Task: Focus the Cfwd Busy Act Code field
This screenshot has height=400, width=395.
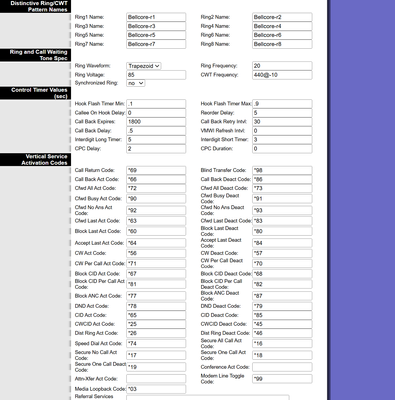Action: pyautogui.click(x=156, y=199)
